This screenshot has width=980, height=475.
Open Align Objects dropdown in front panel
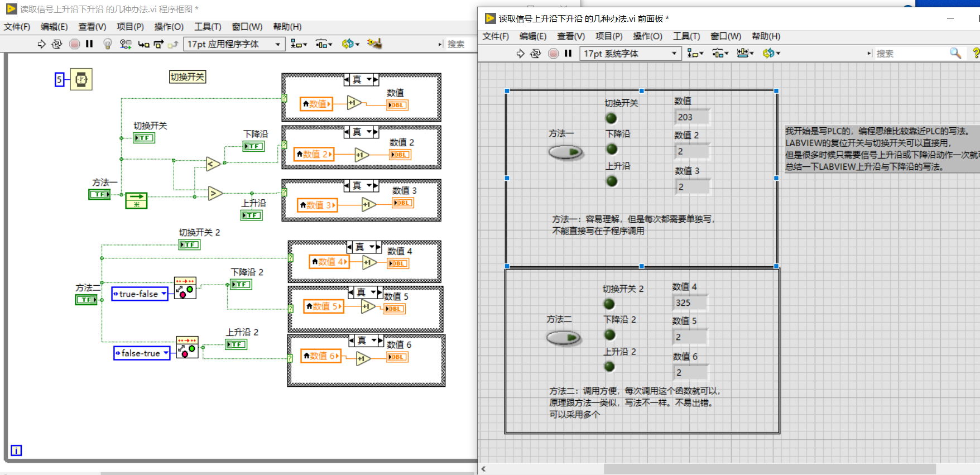tap(695, 54)
